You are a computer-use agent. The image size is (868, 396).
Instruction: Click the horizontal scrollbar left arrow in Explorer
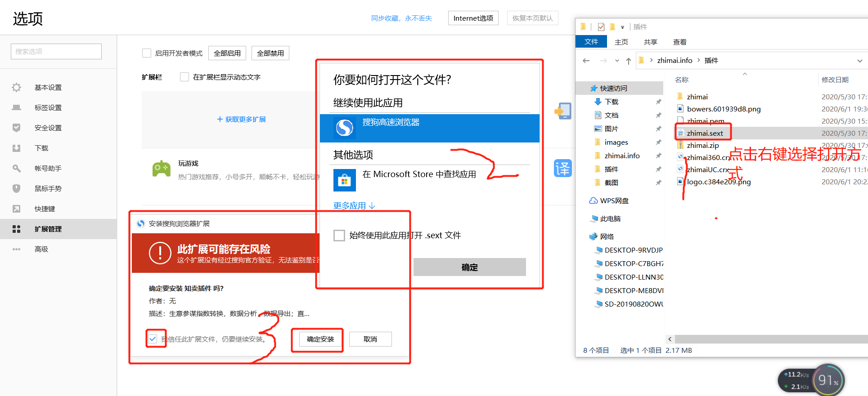tap(670, 339)
